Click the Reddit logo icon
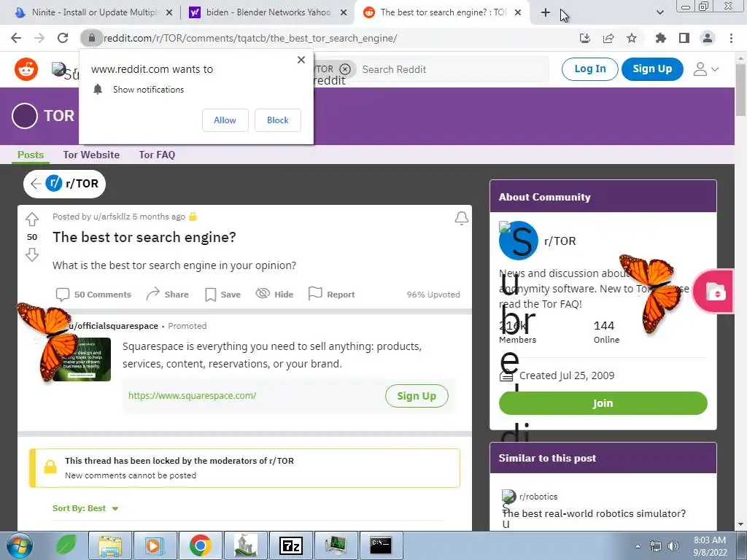The width and height of the screenshot is (747, 560). [26, 69]
